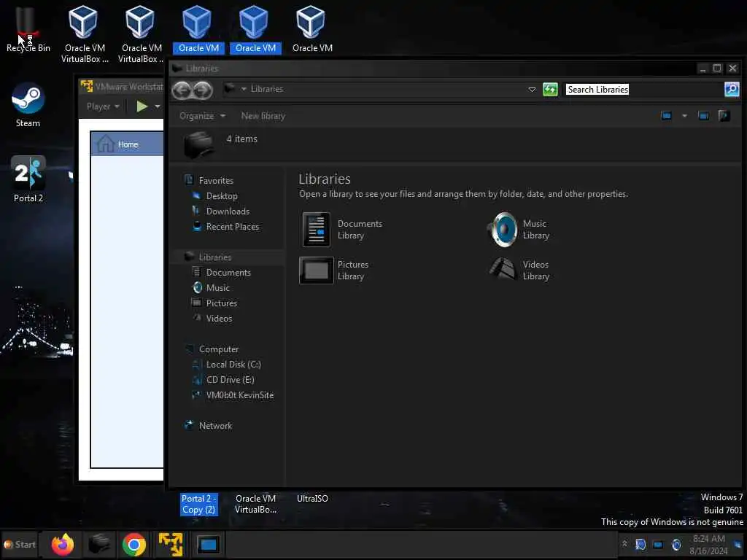Open the blue window taskbar button
Image resolution: width=747 pixels, height=560 pixels.
tap(208, 544)
